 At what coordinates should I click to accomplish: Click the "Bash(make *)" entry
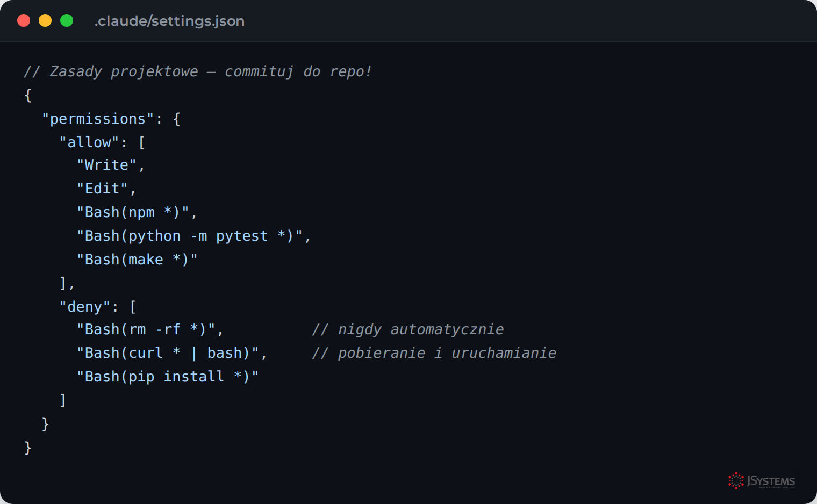click(137, 260)
